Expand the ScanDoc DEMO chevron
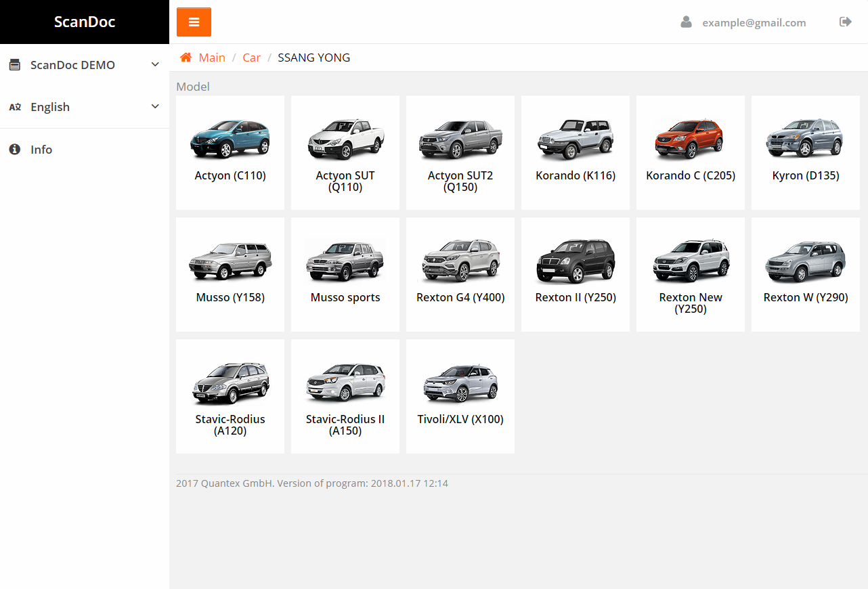Viewport: 868px width, 589px height. (x=155, y=65)
